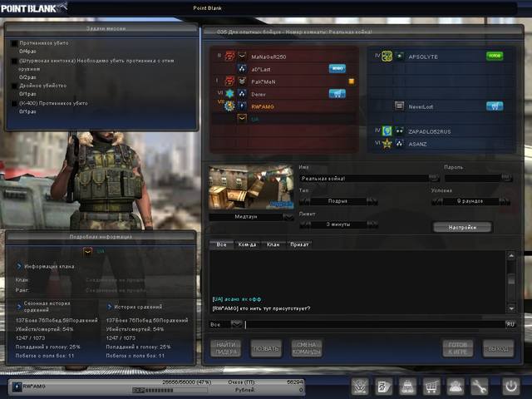Screen dimensions: 532x399
Task: Toggle the 'Противников убито' 0/4 mission checkbox
Action: point(14,43)
